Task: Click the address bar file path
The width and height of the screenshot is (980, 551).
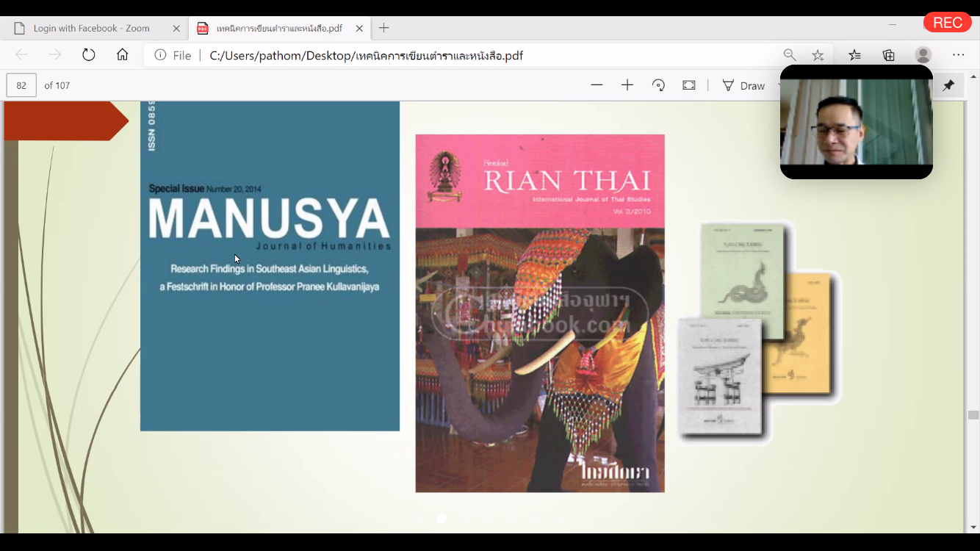Action: point(366,55)
